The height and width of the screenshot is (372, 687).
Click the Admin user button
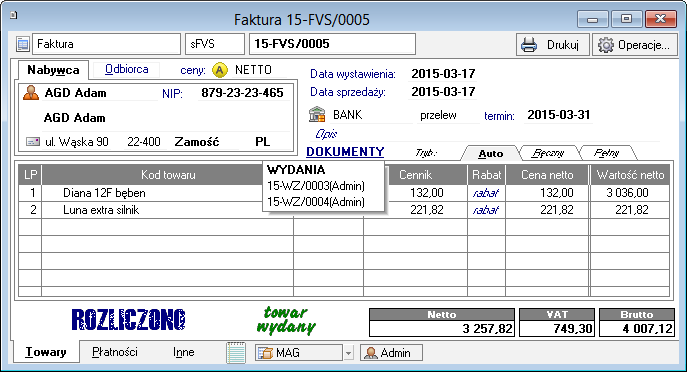[391, 353]
